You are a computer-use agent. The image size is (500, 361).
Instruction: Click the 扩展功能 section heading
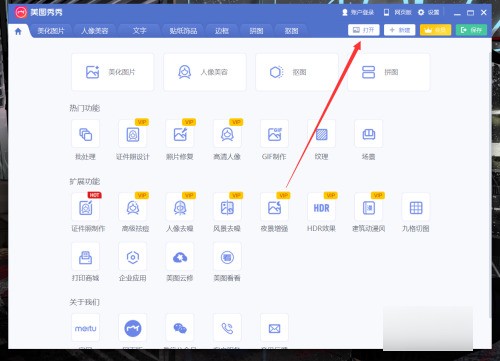[85, 181]
